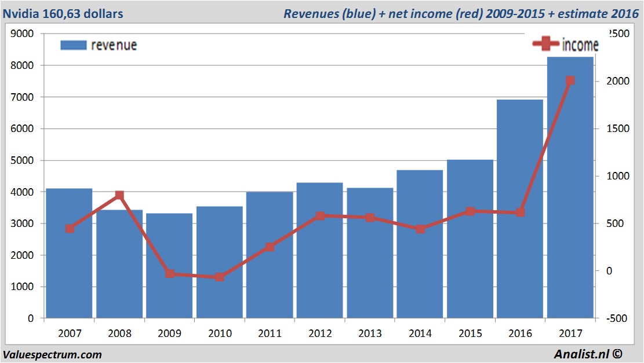Click the 2010 income data point marker
The width and height of the screenshot is (644, 363).
[220, 277]
